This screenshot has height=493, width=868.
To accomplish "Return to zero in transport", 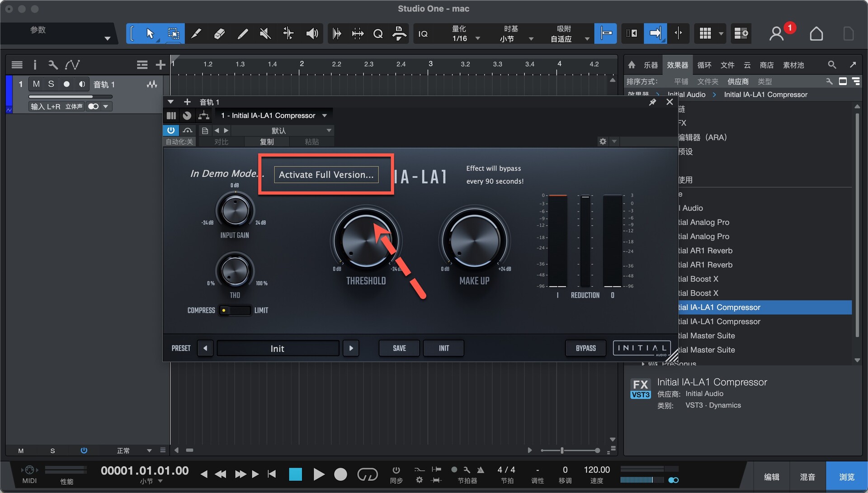I will (272, 474).
